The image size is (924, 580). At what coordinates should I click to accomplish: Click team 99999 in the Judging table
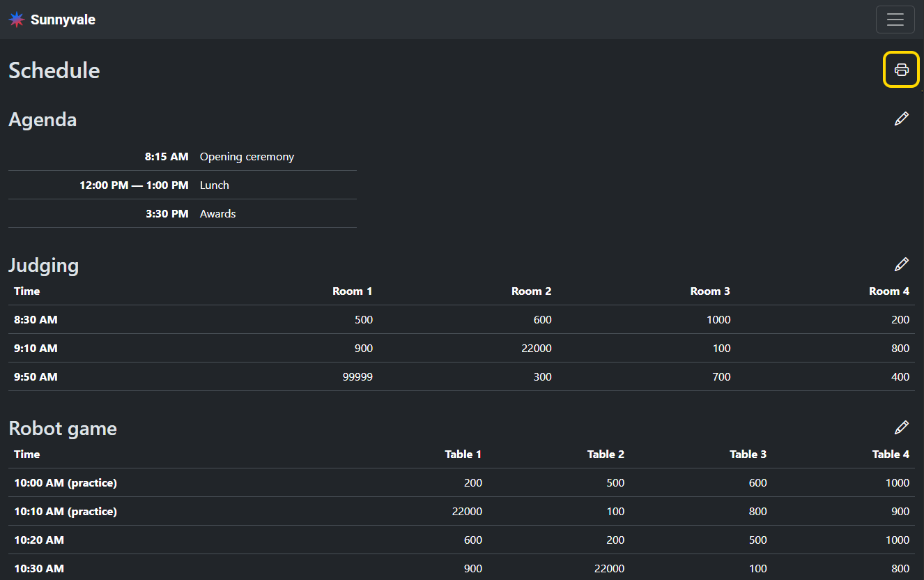[x=357, y=377]
